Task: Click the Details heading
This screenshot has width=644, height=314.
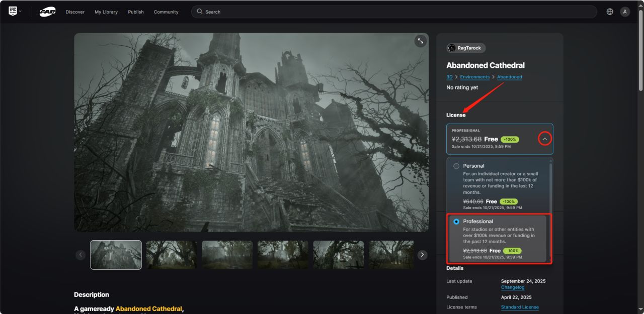Action: point(455,268)
